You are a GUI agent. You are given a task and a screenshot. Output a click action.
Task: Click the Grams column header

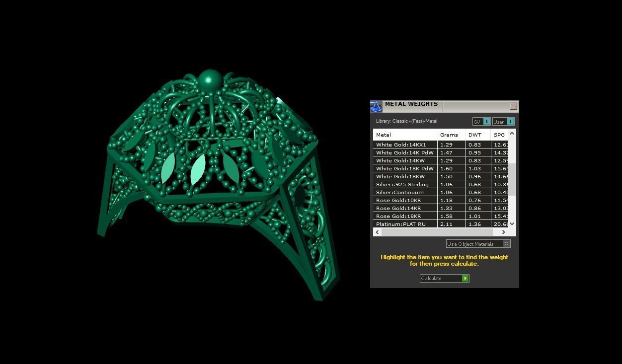coord(451,135)
